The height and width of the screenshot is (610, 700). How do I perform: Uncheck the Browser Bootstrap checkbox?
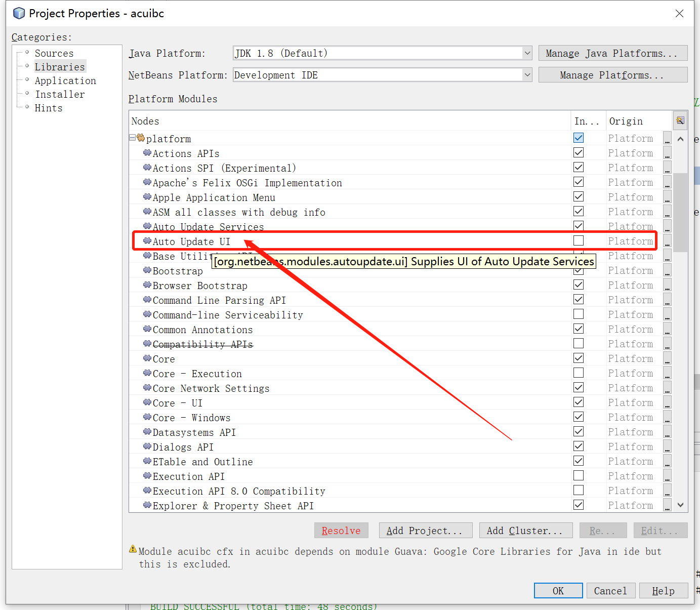579,284
